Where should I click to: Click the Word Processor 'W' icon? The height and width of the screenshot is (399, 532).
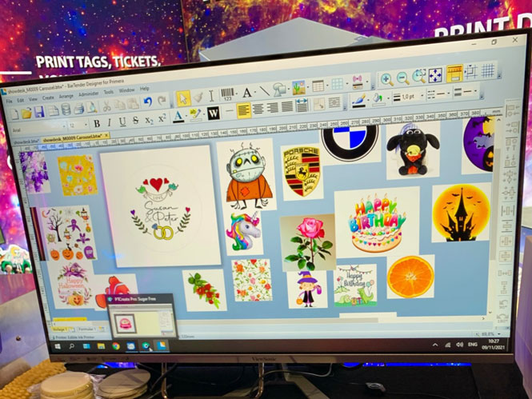[213, 113]
